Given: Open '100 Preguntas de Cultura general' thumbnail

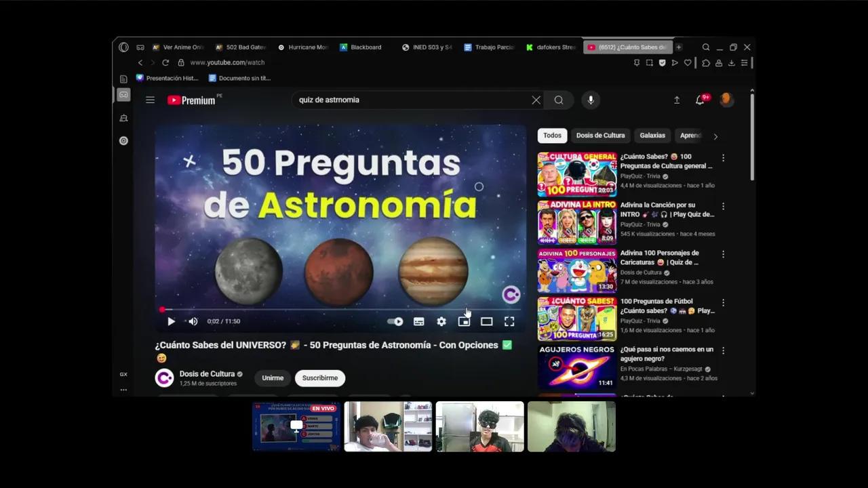Looking at the screenshot, I should pyautogui.click(x=577, y=174).
